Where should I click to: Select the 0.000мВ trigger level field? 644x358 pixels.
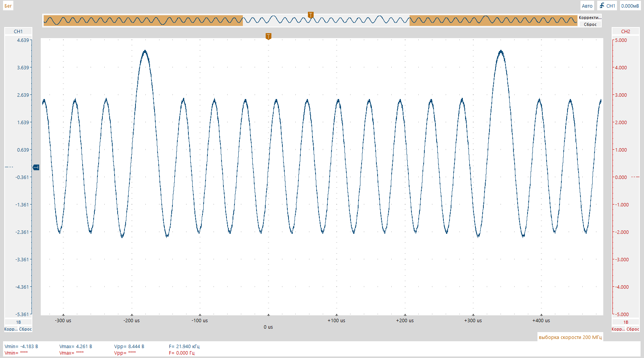[630, 6]
